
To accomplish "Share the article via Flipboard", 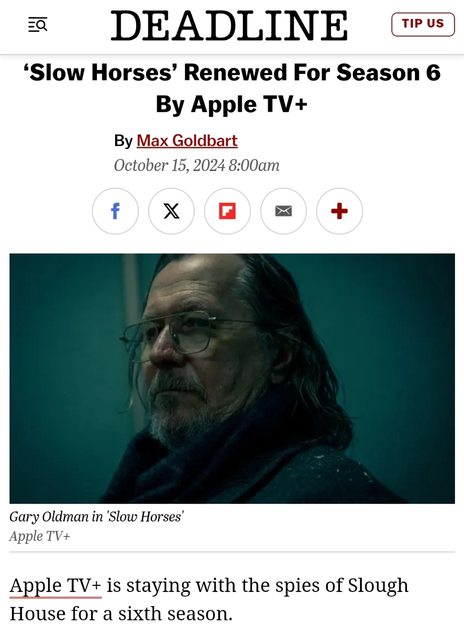I will [x=227, y=211].
